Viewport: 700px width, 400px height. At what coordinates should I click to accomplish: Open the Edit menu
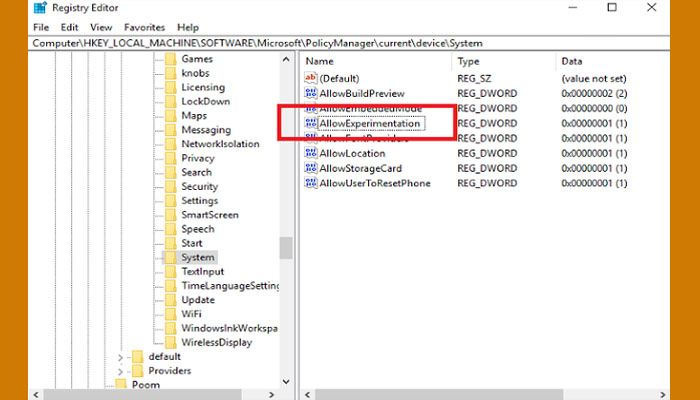(x=68, y=27)
